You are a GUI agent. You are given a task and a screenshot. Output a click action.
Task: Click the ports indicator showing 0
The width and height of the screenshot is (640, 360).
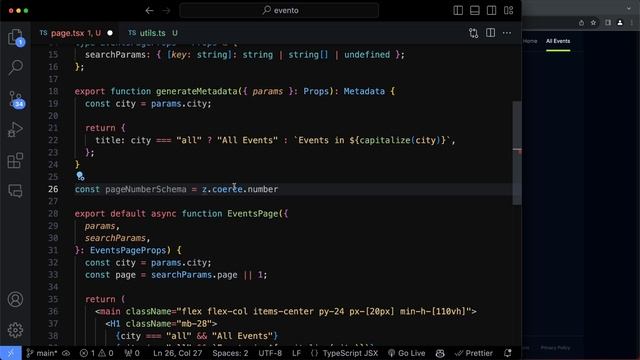[132, 353]
